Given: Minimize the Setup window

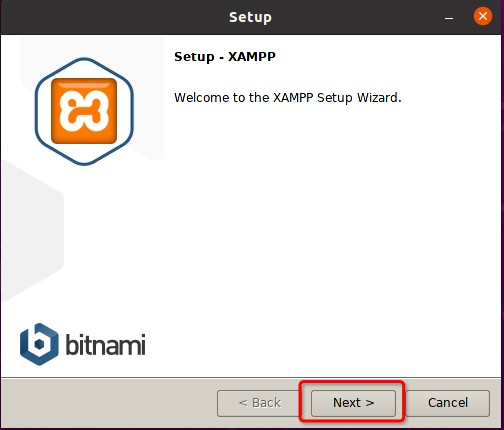Looking at the screenshot, I should [449, 18].
